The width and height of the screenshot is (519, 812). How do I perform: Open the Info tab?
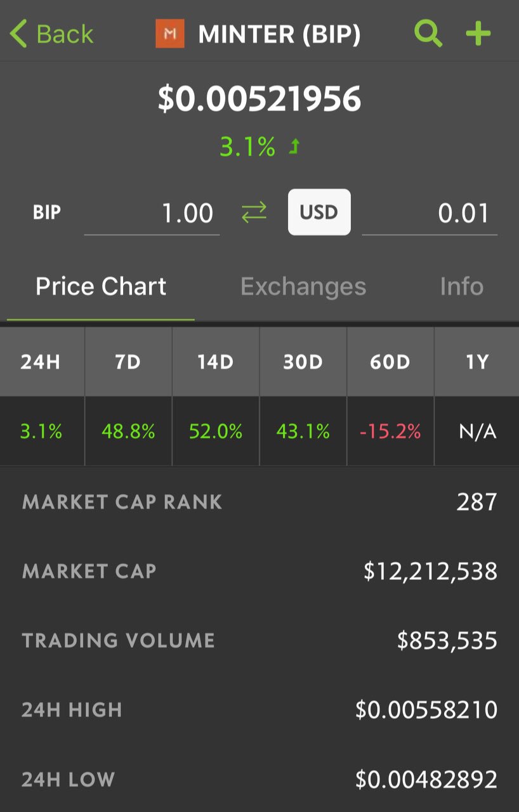point(461,287)
